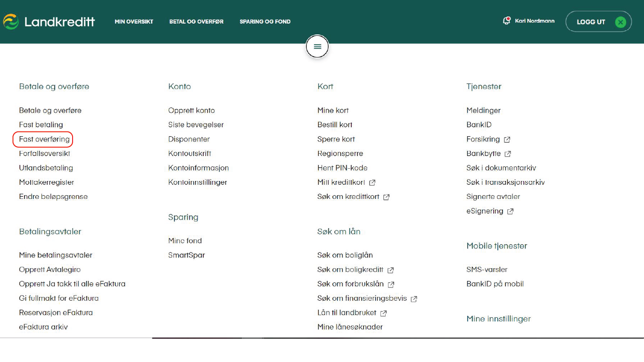Open the Fast betaling link

(x=41, y=125)
